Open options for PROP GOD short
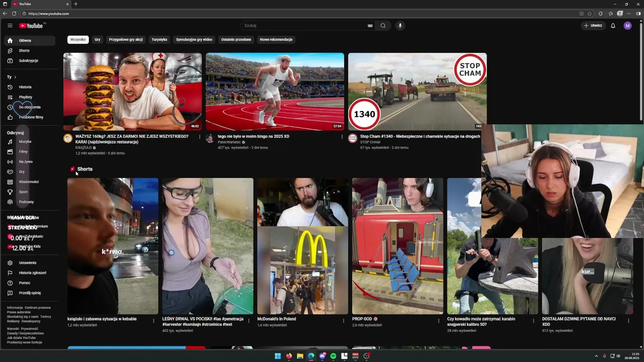 tap(439, 320)
